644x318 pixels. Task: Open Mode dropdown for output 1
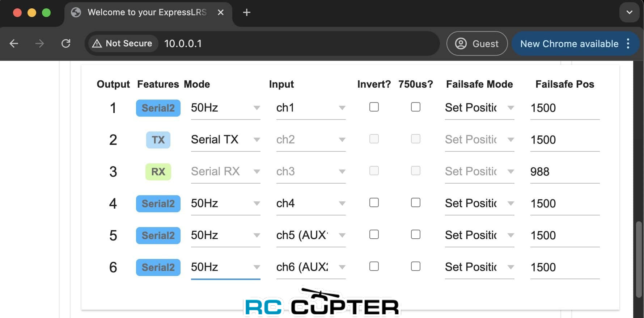(x=225, y=108)
